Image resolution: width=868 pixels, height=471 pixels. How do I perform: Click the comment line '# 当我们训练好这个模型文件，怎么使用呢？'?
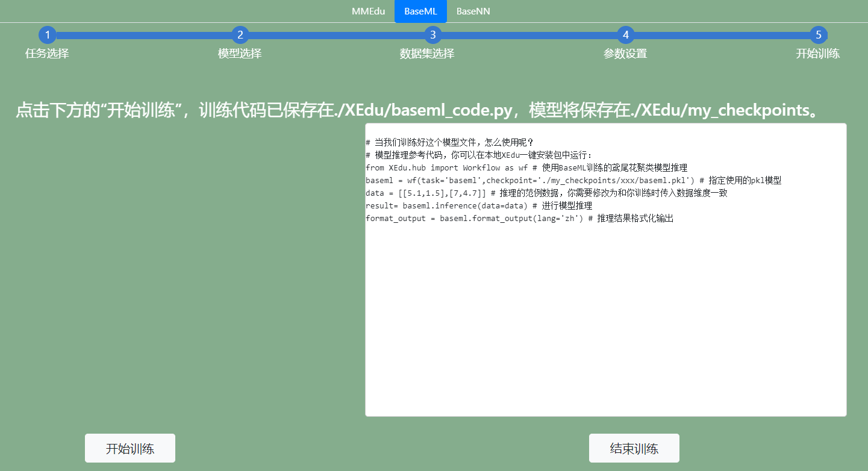(x=450, y=142)
